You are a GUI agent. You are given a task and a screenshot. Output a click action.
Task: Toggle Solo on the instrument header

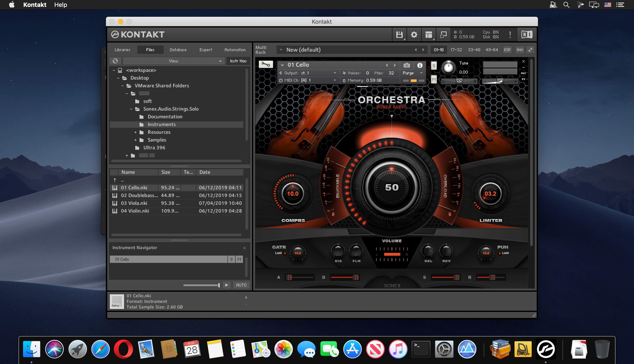pyautogui.click(x=434, y=65)
